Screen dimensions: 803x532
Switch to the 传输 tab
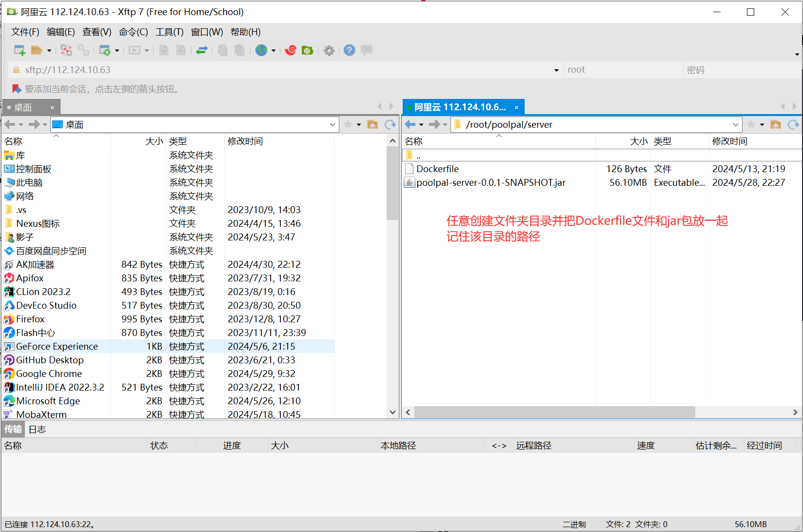click(x=13, y=429)
